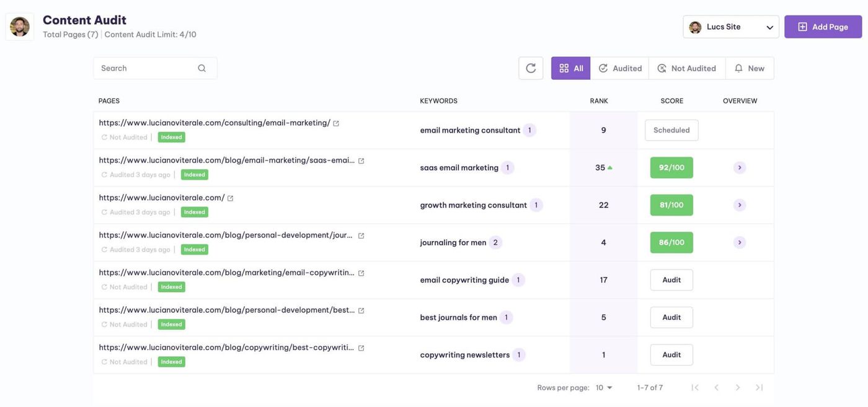Open blog/marketing/email-copywritin URL link

pos(227,273)
